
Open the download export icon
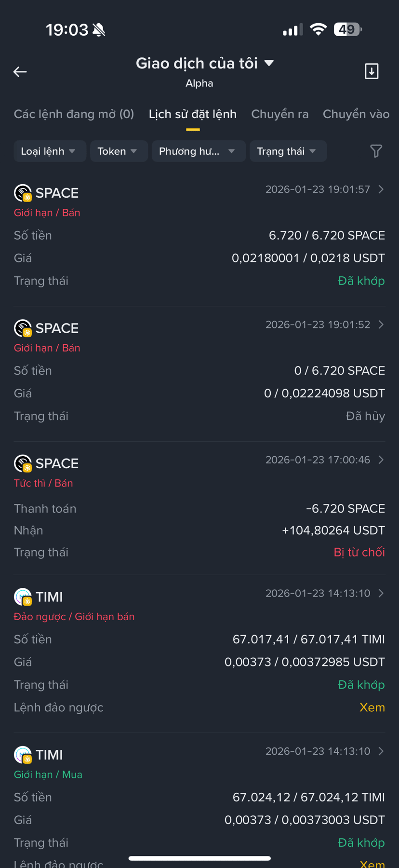click(372, 71)
